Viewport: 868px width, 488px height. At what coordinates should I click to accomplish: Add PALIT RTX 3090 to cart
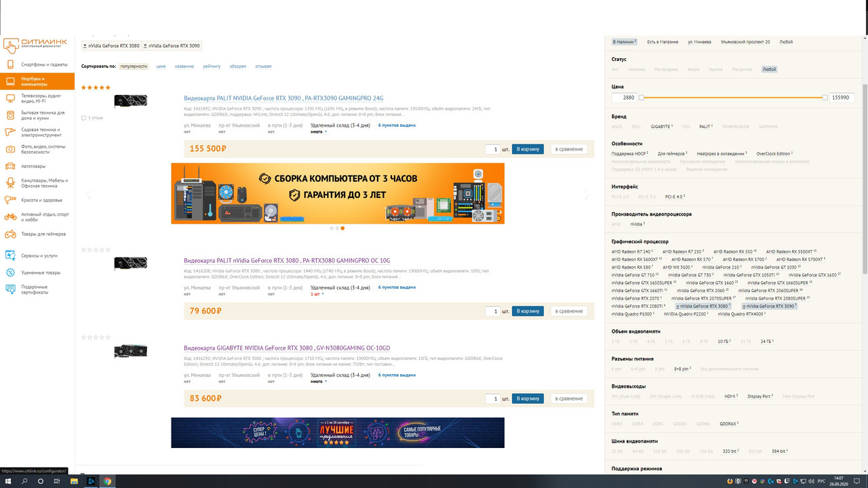pos(528,149)
